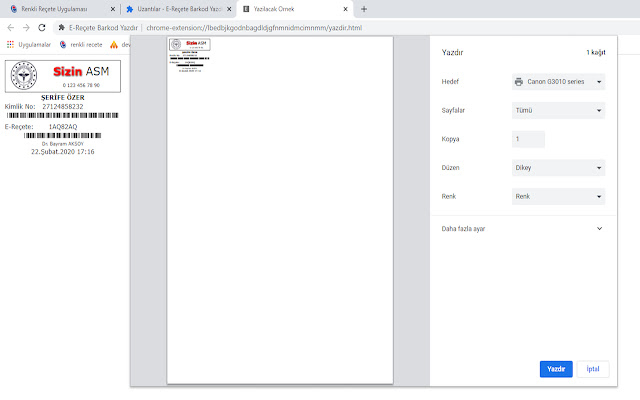The height and width of the screenshot is (400, 640).
Task: Click the browser forward arrow
Action: (26, 27)
